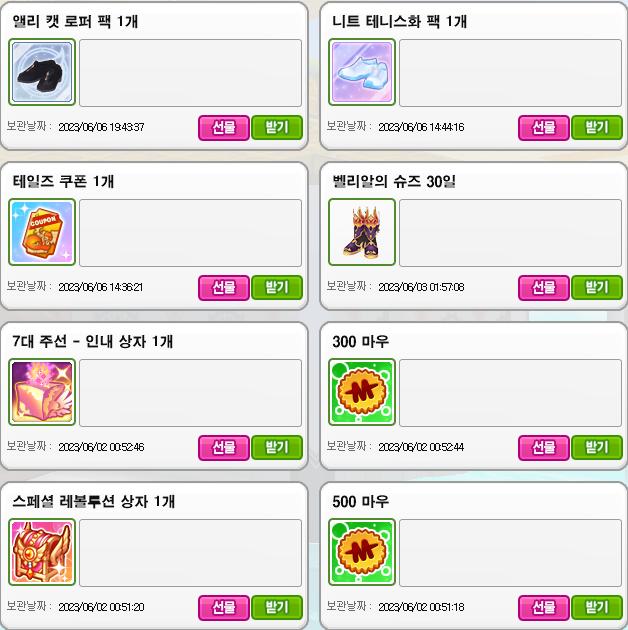Select the orange COUPON item icon

42,232
